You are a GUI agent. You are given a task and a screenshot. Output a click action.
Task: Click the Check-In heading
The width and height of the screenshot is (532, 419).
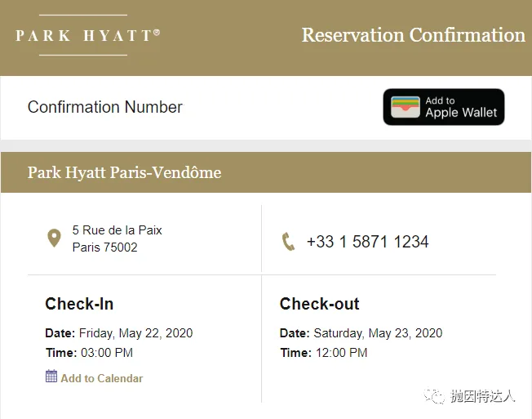[x=79, y=304]
